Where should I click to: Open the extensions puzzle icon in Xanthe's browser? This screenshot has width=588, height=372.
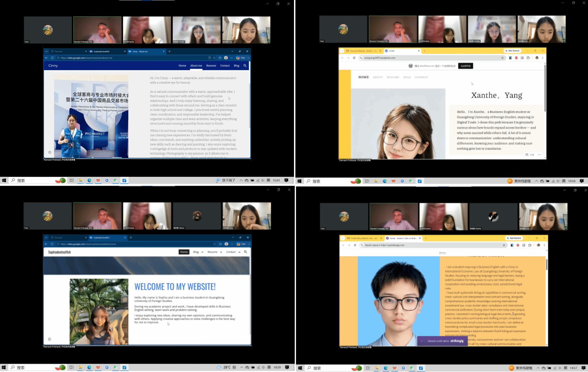[528, 58]
